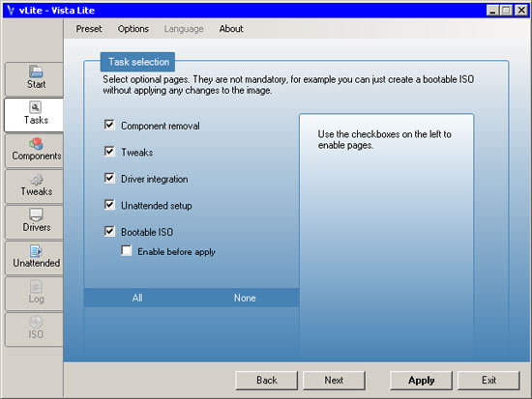Click the Apply button

pos(421,381)
